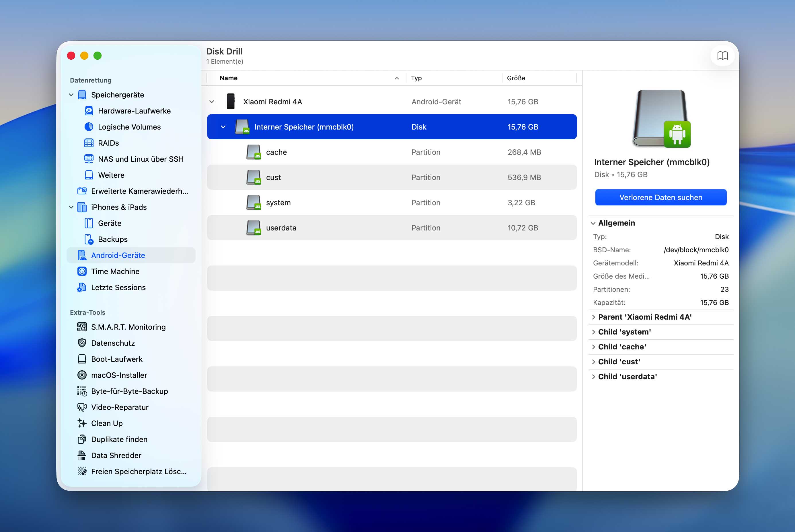
Task: Expand the Parent 'Xiaomi Redmi 4A' section
Action: tap(593, 317)
